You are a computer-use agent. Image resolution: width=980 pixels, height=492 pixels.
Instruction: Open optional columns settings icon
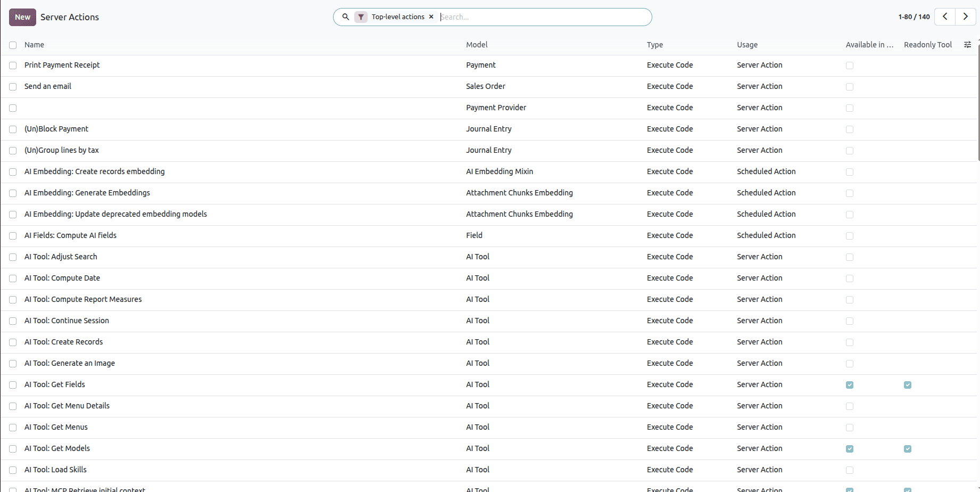tap(968, 45)
